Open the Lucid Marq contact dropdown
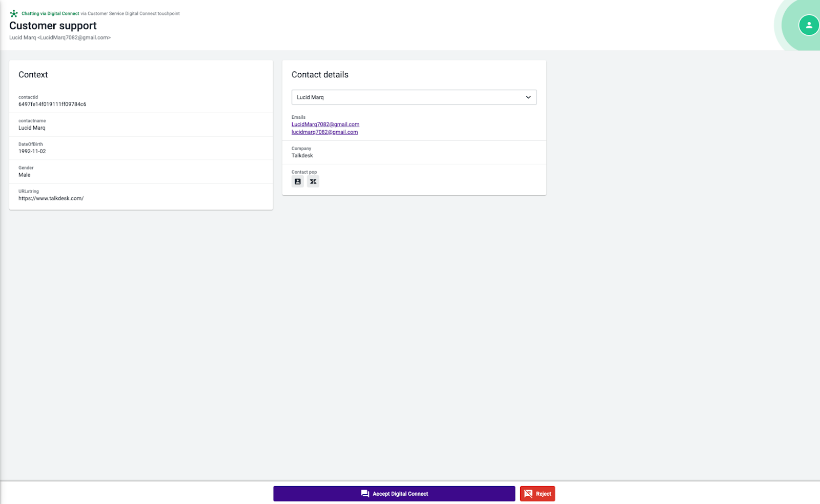The height and width of the screenshot is (504, 820). pyautogui.click(x=414, y=97)
